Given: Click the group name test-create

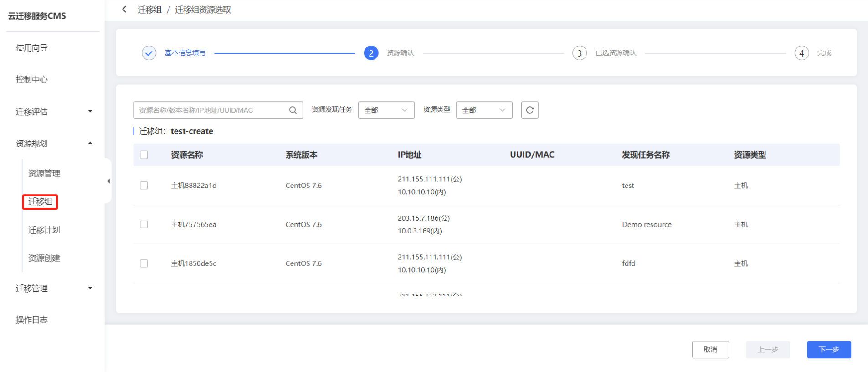Looking at the screenshot, I should 192,131.
